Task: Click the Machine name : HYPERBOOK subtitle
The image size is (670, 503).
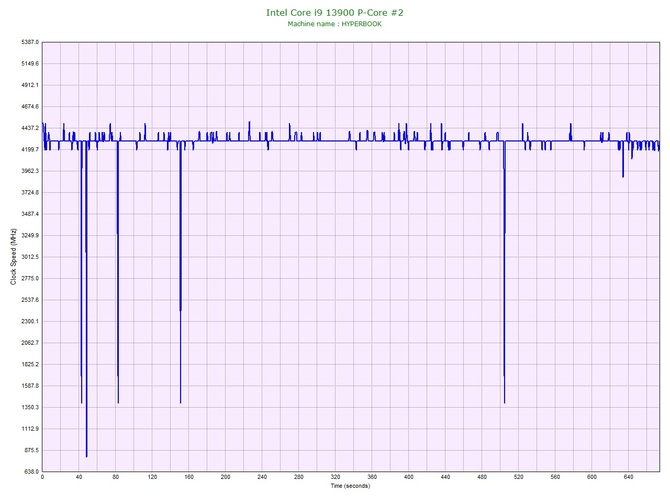Action: (x=335, y=24)
